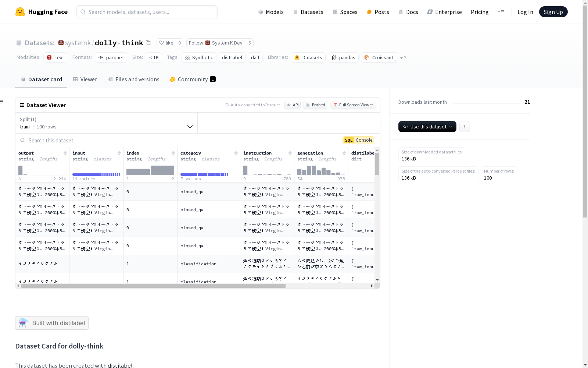
Task: Click the Text modality tag
Action: tap(55, 57)
